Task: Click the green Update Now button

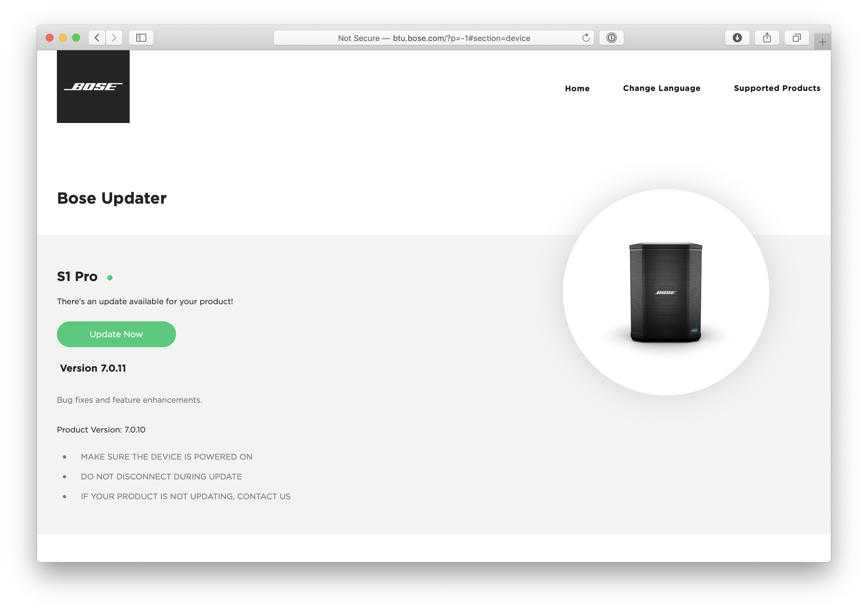Action: click(x=116, y=334)
